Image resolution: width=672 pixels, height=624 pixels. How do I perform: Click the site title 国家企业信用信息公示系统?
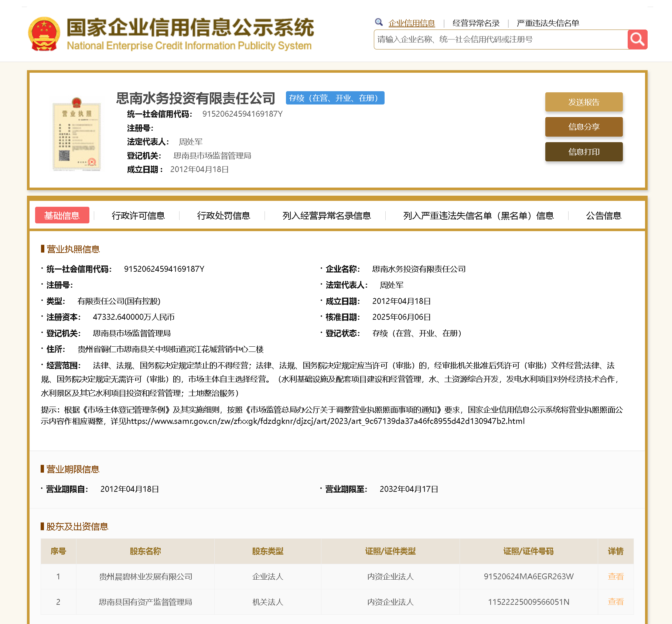pyautogui.click(x=190, y=28)
